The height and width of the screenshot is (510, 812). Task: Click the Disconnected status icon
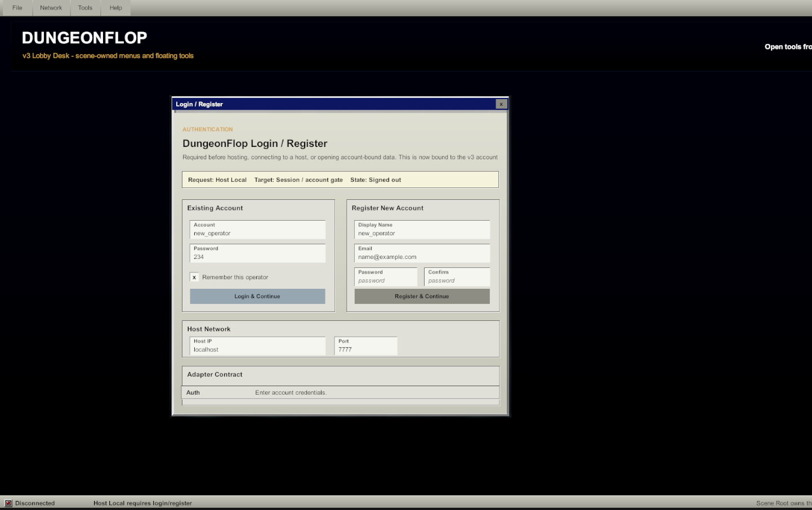click(8, 503)
